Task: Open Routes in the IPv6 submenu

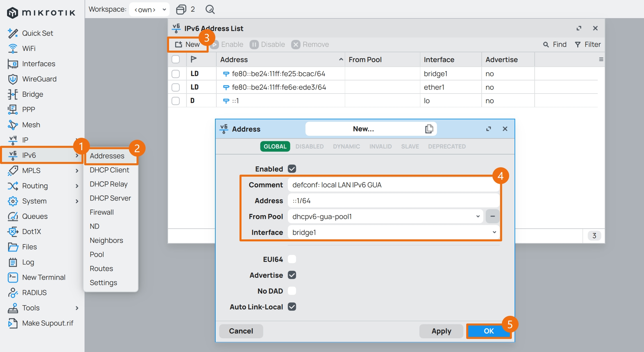Action: coord(101,269)
